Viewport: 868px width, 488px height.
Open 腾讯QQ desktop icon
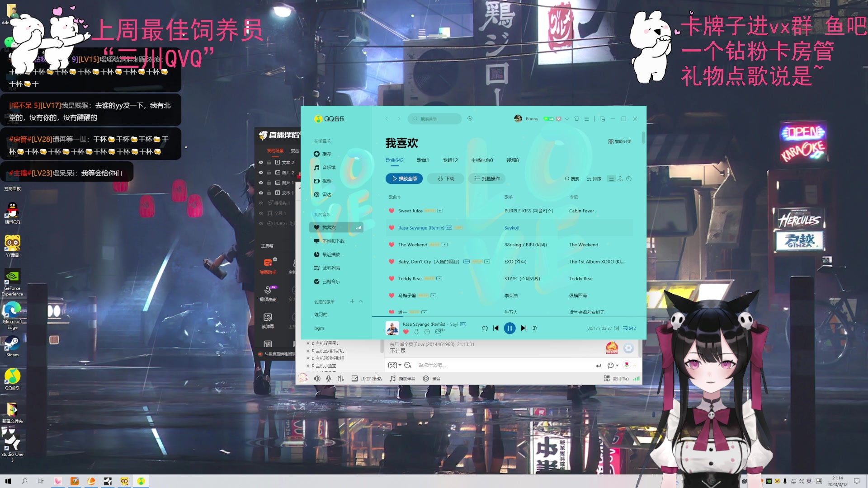12,213
